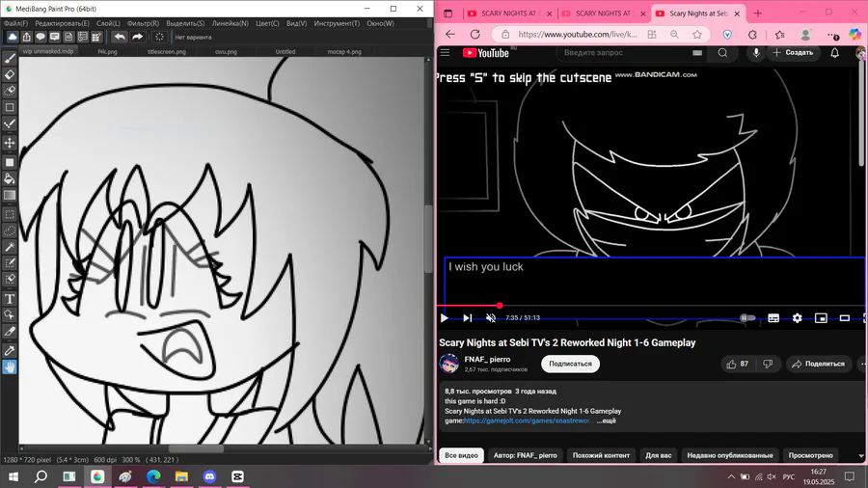Select the Lasso selection tool
The image size is (868, 488).
pyautogui.click(x=10, y=230)
